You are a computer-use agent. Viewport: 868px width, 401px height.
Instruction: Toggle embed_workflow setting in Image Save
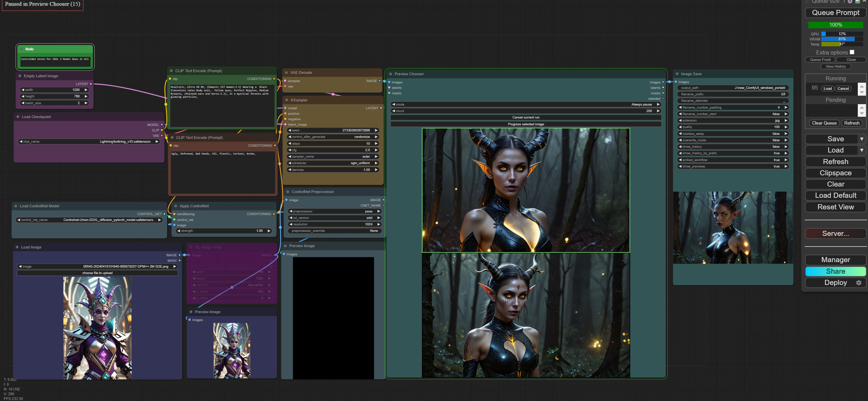point(733,160)
